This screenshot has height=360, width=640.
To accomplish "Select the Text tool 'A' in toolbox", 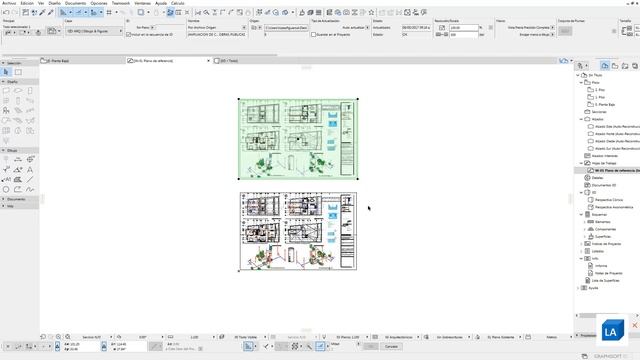I will (30, 169).
